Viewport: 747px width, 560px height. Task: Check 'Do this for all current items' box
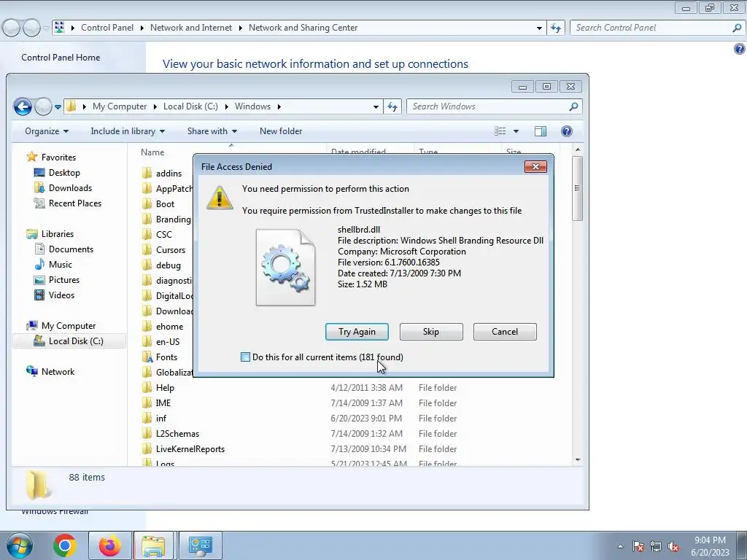tap(245, 357)
